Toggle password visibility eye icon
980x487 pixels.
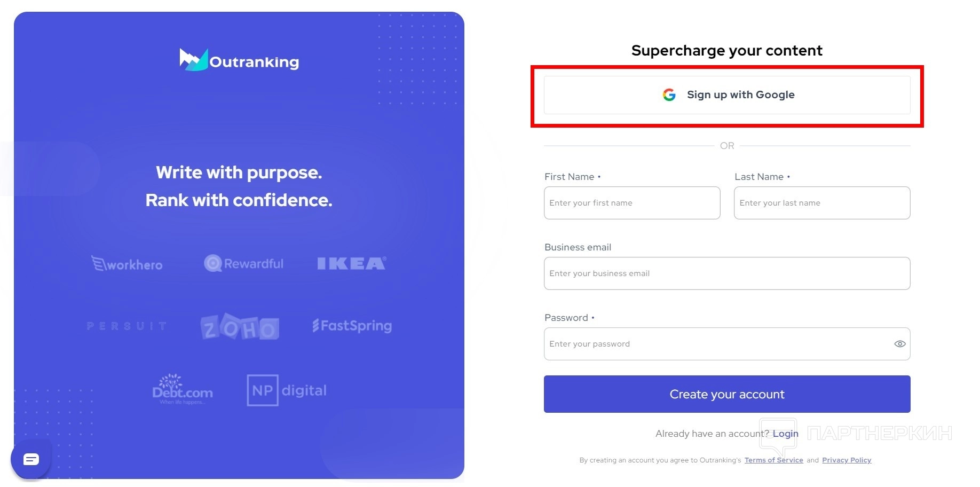coord(899,344)
